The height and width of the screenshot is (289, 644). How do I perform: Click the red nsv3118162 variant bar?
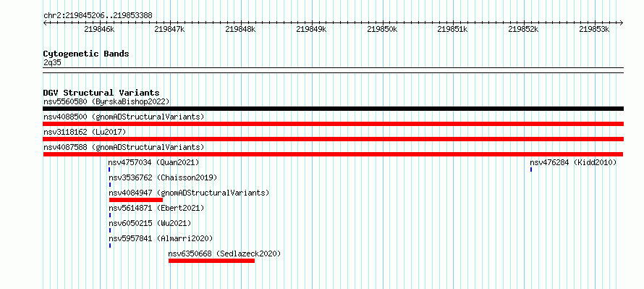333,139
